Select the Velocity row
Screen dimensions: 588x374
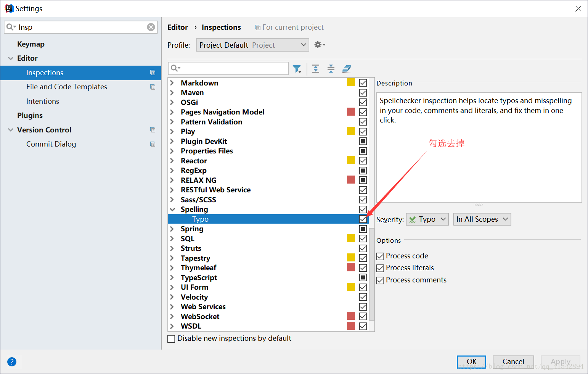[268, 297]
